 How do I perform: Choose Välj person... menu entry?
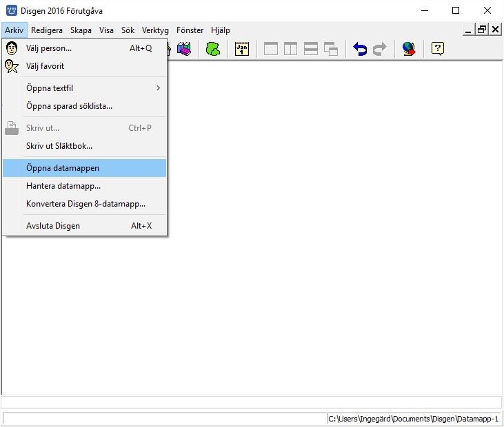pos(85,48)
